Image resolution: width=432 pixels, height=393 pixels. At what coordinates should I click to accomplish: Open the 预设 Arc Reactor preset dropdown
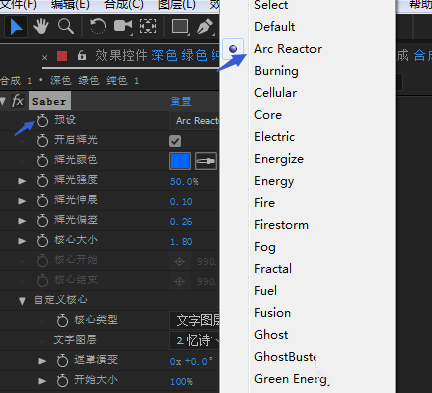pyautogui.click(x=195, y=121)
